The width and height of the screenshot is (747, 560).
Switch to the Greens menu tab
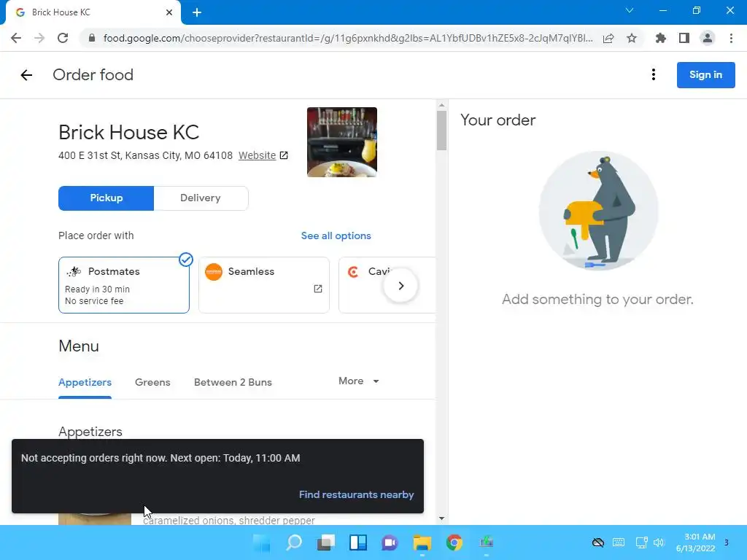[152, 382]
